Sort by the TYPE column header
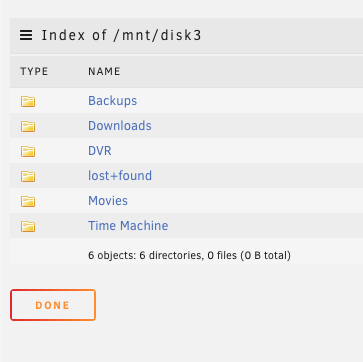This screenshot has height=362, width=363. (x=34, y=71)
